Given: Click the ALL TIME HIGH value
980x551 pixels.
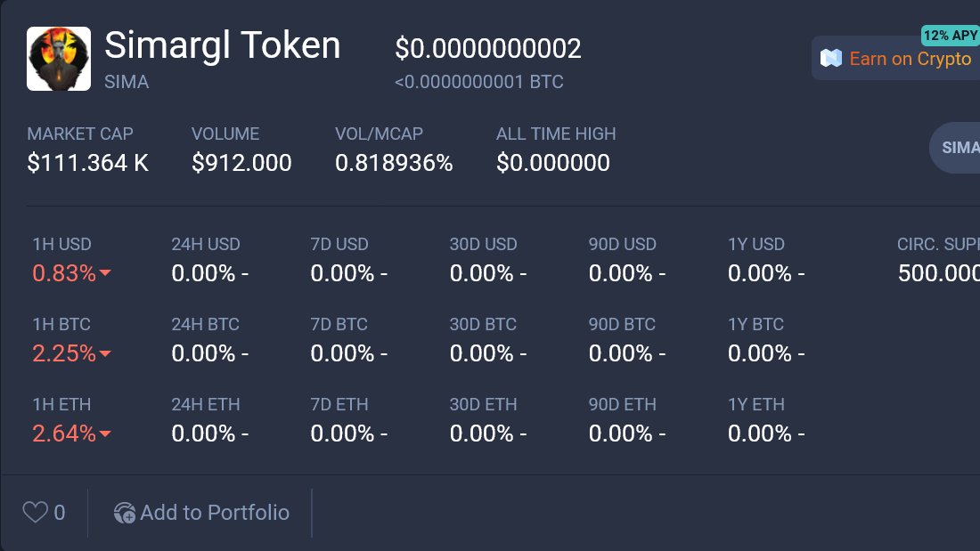Looking at the screenshot, I should (553, 163).
